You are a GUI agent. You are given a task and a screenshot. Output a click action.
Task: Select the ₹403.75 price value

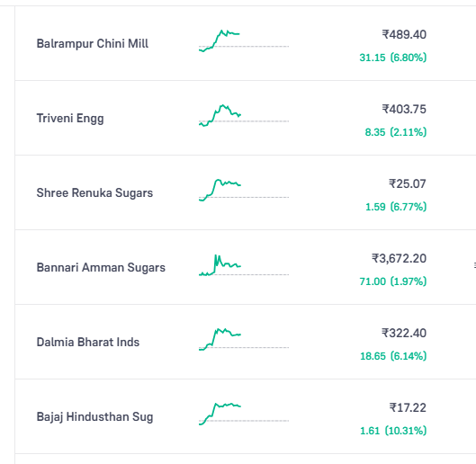point(404,109)
